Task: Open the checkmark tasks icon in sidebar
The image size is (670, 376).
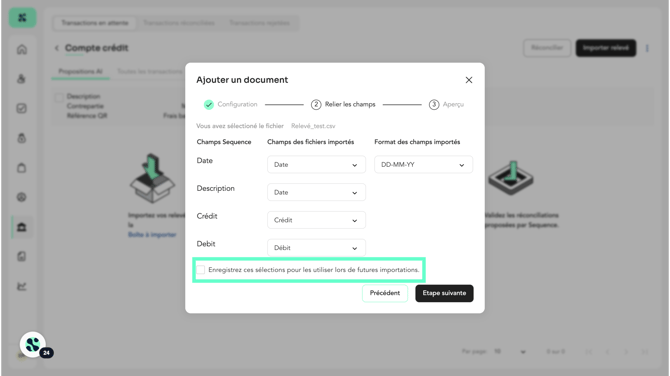Action: pos(22,109)
